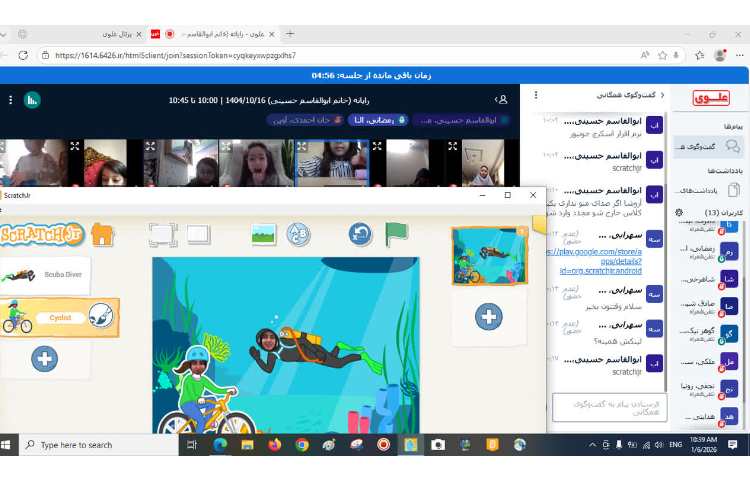Open the shared notes یادداشت‌های sidebar item

(x=708, y=190)
